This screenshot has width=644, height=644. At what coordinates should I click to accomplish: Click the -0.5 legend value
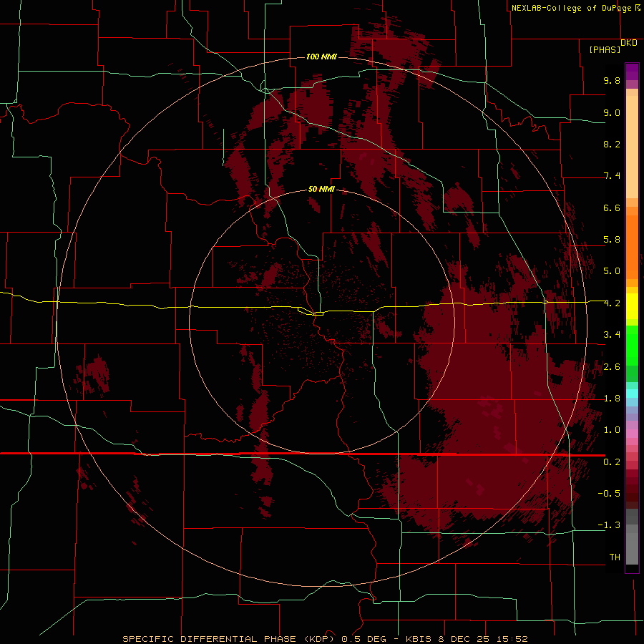click(609, 494)
